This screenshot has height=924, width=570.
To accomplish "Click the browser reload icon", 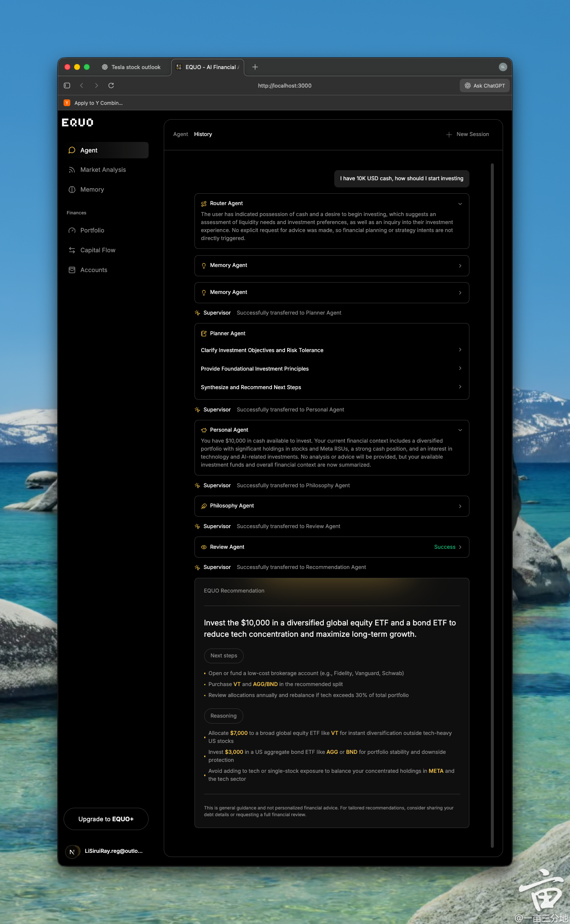I will point(111,85).
